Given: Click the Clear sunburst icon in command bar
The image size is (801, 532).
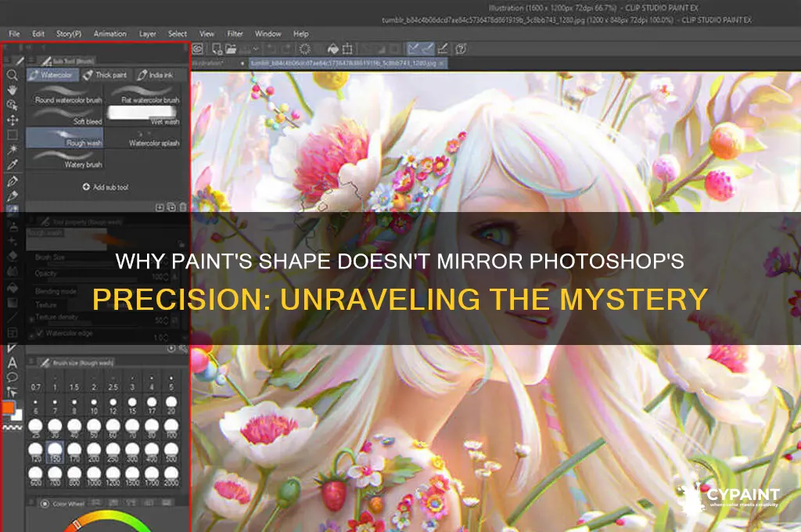Looking at the screenshot, I should click(305, 49).
